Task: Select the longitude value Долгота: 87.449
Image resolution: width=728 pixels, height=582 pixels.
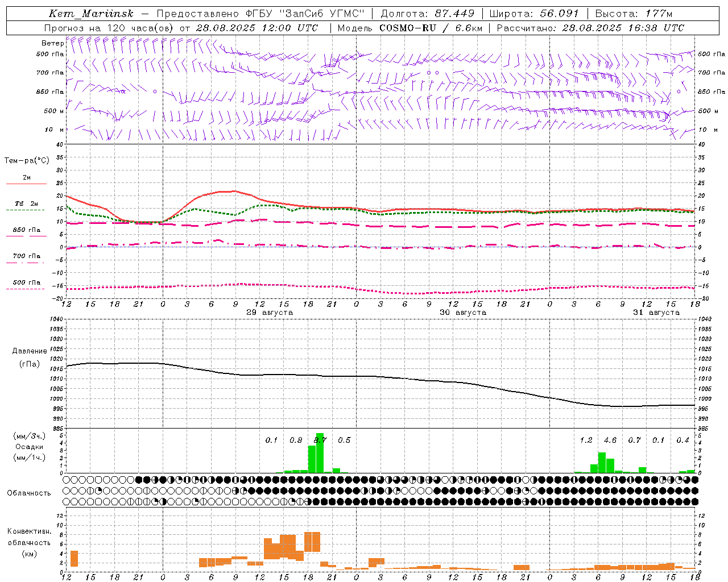Action: [x=428, y=14]
